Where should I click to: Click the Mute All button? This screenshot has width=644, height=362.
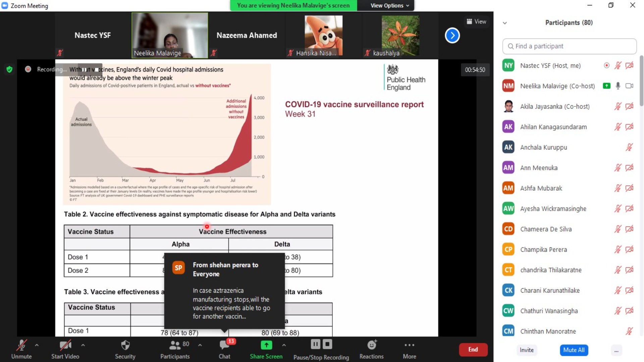point(574,350)
